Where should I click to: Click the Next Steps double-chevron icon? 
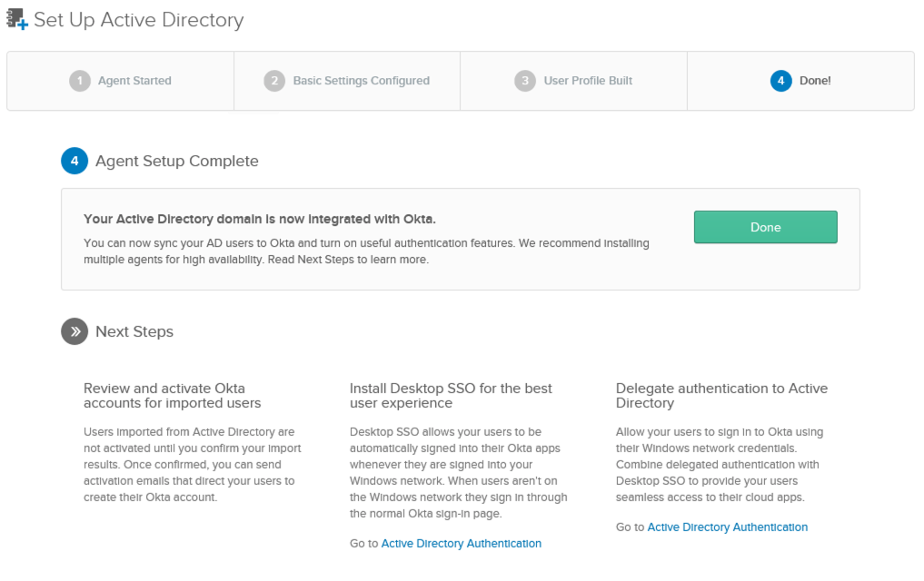tap(75, 331)
